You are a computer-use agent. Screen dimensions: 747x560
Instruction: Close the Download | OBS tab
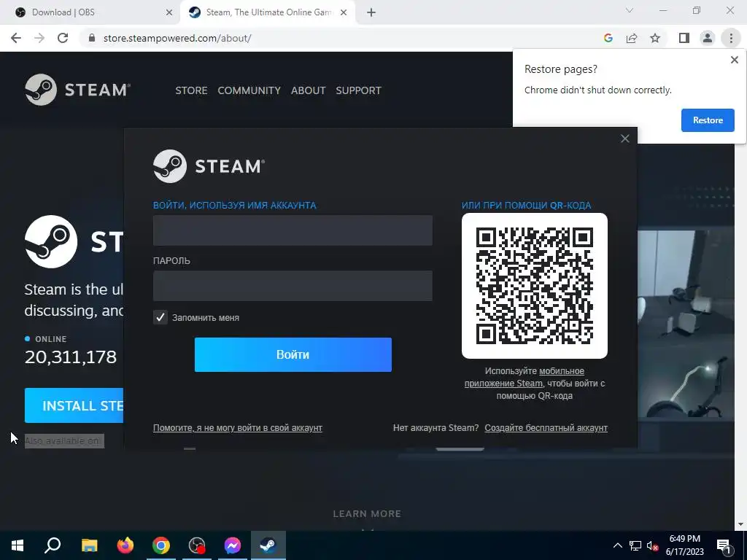pos(169,12)
